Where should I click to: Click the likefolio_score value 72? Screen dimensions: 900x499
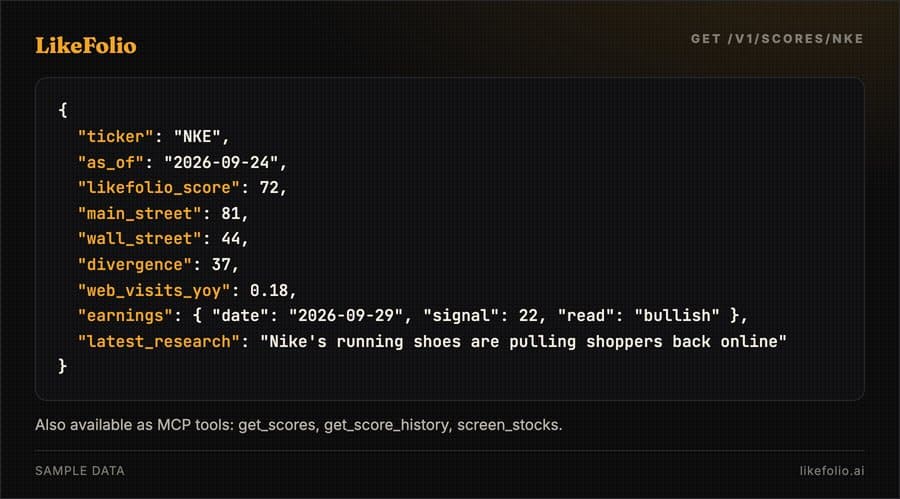click(269, 188)
